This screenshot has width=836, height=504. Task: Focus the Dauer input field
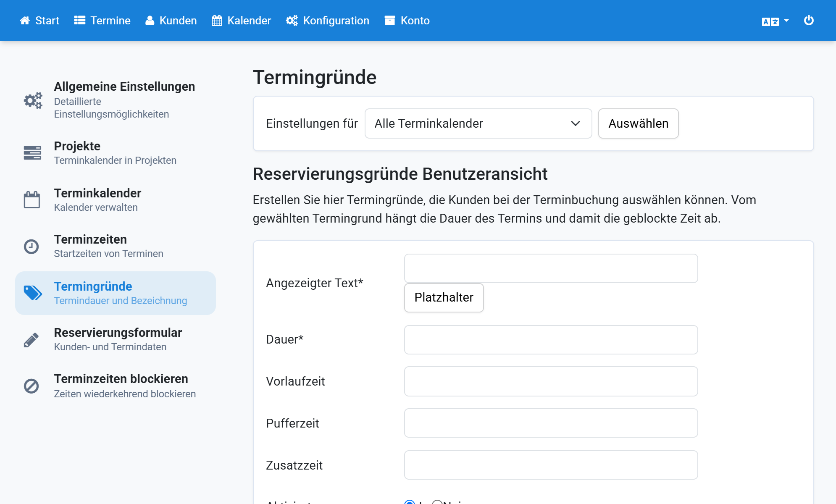pos(551,340)
